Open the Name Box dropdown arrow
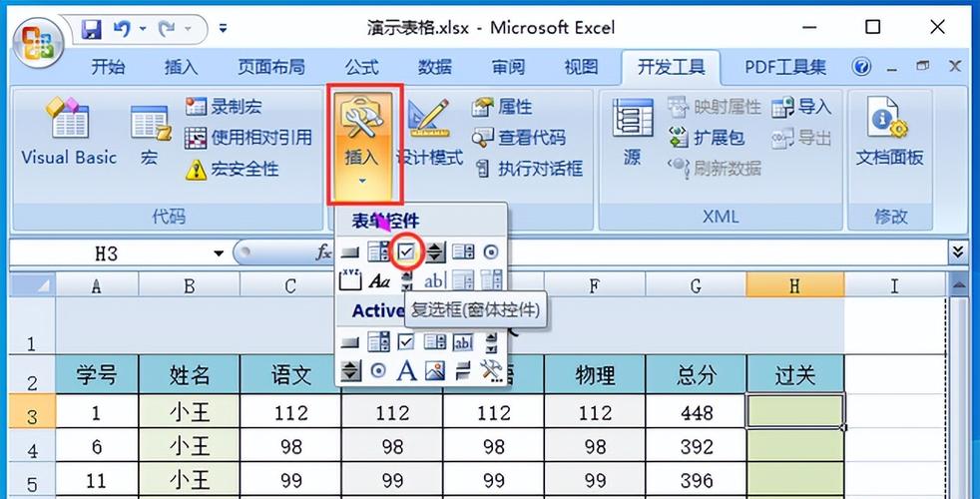Image resolution: width=980 pixels, height=499 pixels. 219,253
